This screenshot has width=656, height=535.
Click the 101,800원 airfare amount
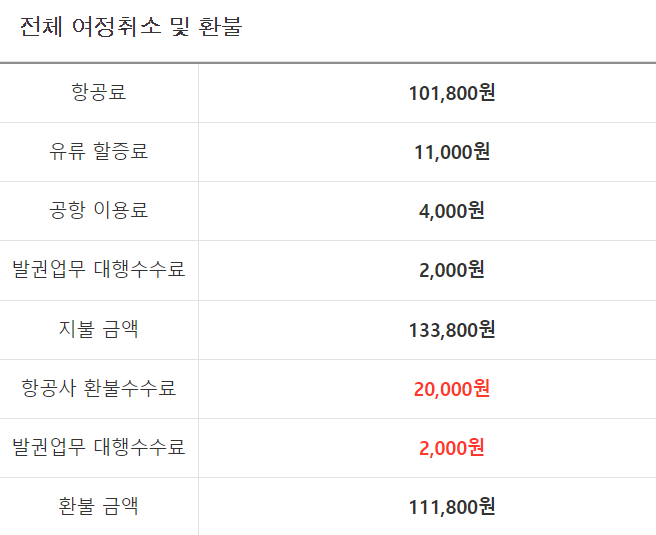[x=452, y=93]
